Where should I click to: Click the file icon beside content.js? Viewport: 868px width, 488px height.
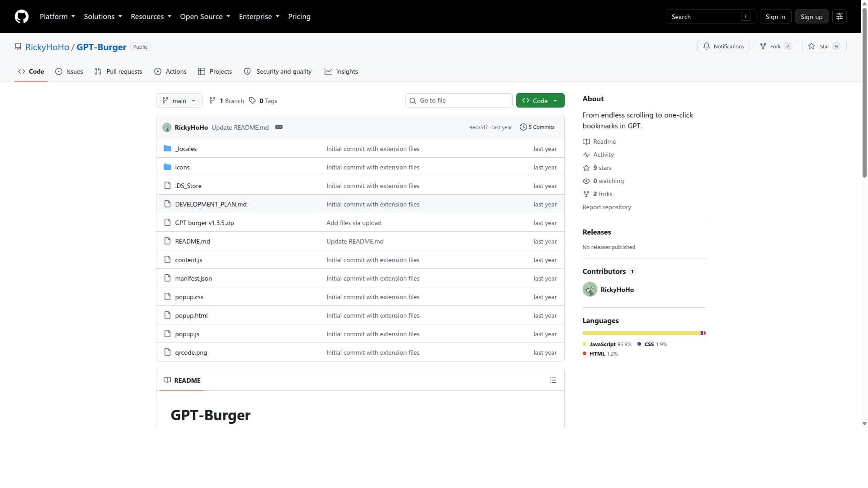pyautogui.click(x=167, y=260)
